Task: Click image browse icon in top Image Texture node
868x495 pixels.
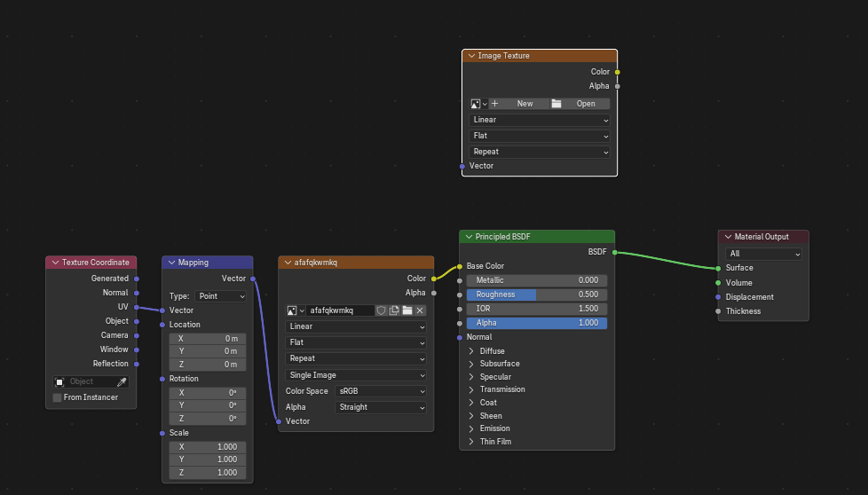Action: pyautogui.click(x=479, y=104)
